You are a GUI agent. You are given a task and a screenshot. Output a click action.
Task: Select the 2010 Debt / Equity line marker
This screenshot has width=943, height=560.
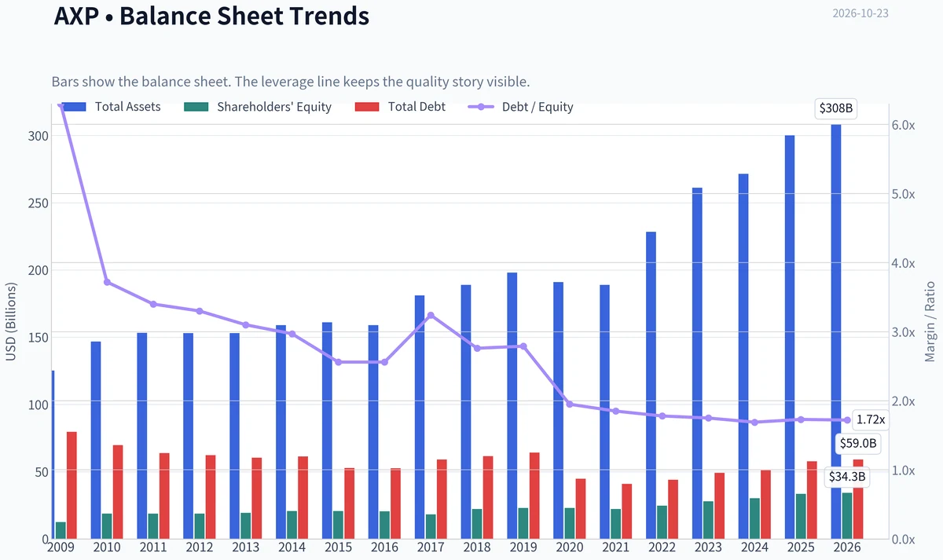[x=107, y=282]
